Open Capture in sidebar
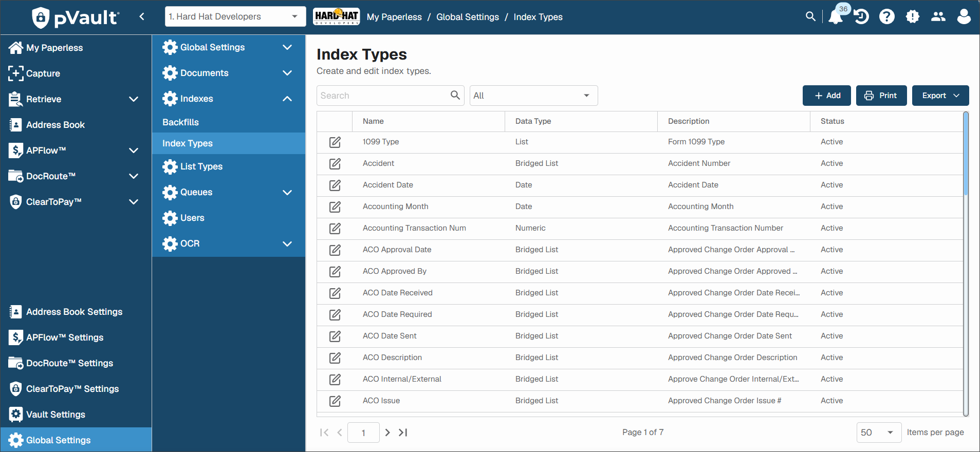 pyautogui.click(x=76, y=73)
